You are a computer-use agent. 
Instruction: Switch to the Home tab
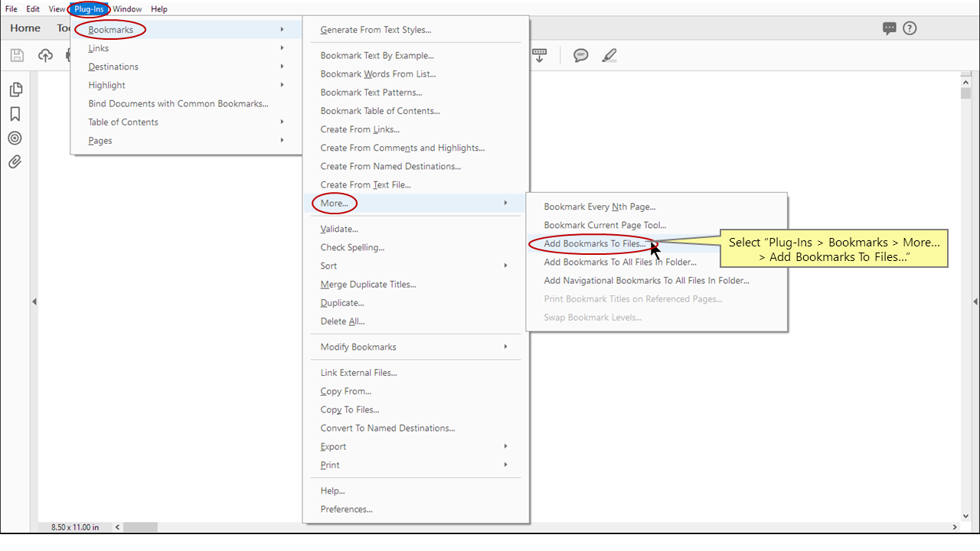pyautogui.click(x=24, y=28)
